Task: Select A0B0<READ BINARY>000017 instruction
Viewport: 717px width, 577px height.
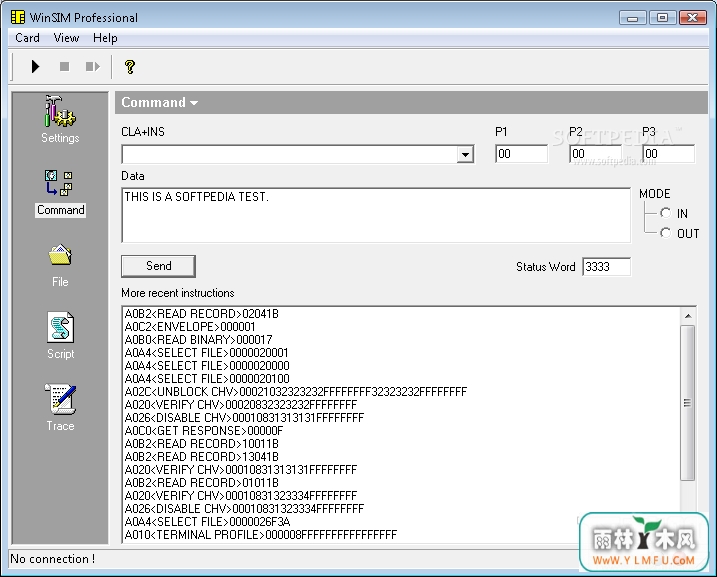Action: (198, 340)
